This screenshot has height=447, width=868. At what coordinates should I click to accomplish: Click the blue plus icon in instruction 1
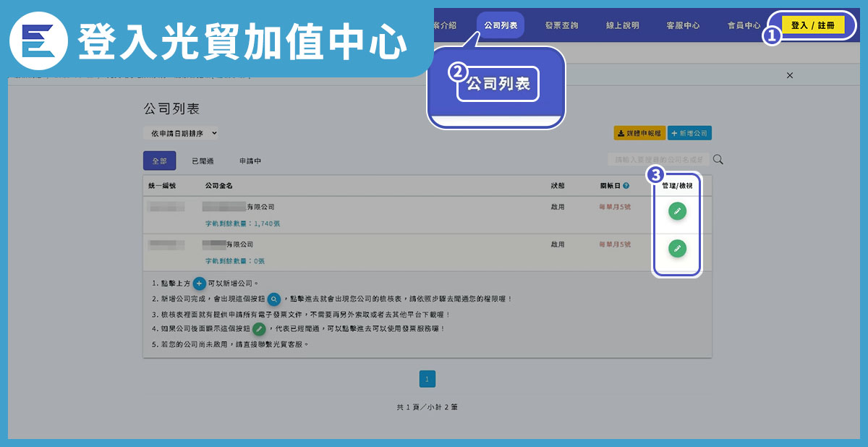pos(200,284)
